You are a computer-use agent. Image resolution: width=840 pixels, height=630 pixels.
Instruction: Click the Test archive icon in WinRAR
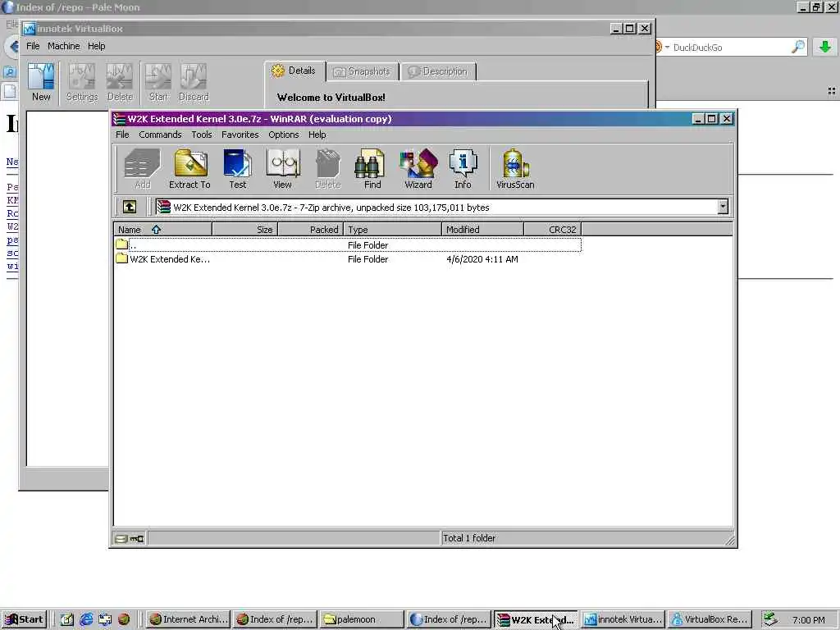pos(237,168)
